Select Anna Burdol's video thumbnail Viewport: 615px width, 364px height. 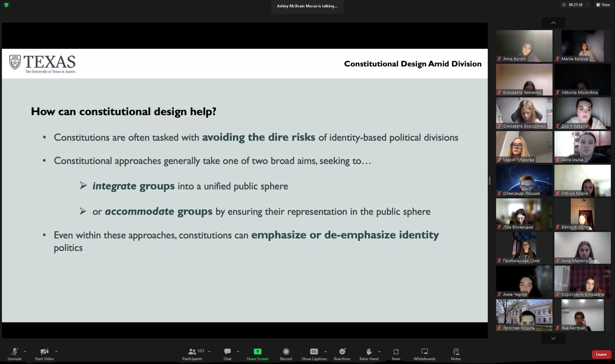tap(524, 46)
